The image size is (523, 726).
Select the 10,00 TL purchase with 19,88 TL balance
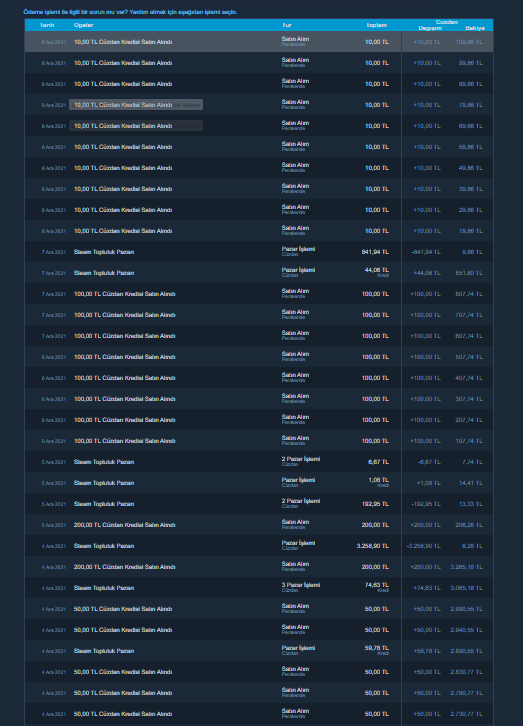click(259, 231)
